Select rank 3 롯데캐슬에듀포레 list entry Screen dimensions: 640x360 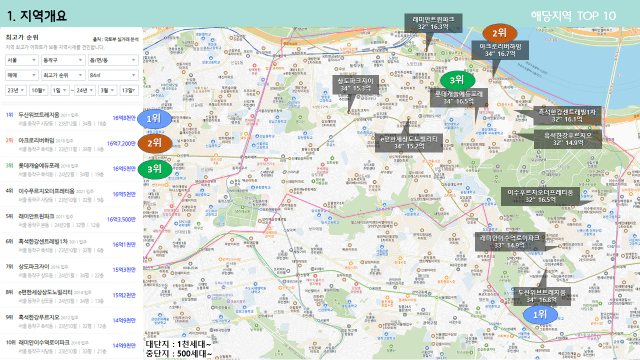71,169
